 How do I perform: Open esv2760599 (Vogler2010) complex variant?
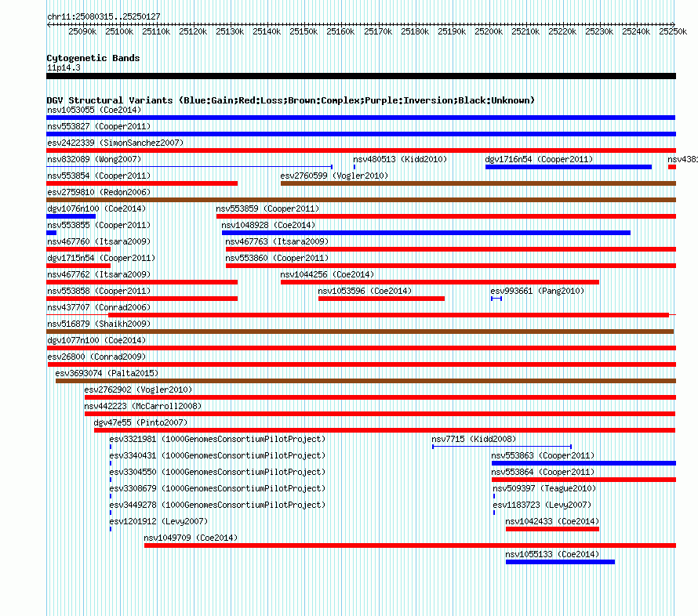(x=334, y=176)
